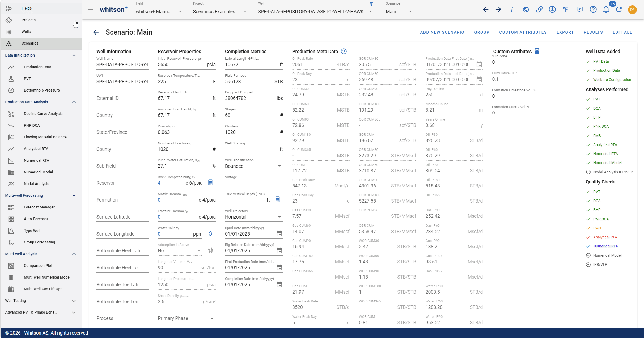Copy link using the chain icon
Screen dimensions: 644x338
pos(539,10)
